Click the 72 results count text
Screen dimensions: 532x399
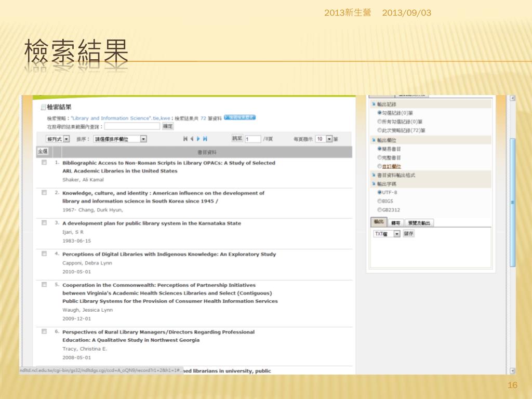pyautogui.click(x=203, y=118)
